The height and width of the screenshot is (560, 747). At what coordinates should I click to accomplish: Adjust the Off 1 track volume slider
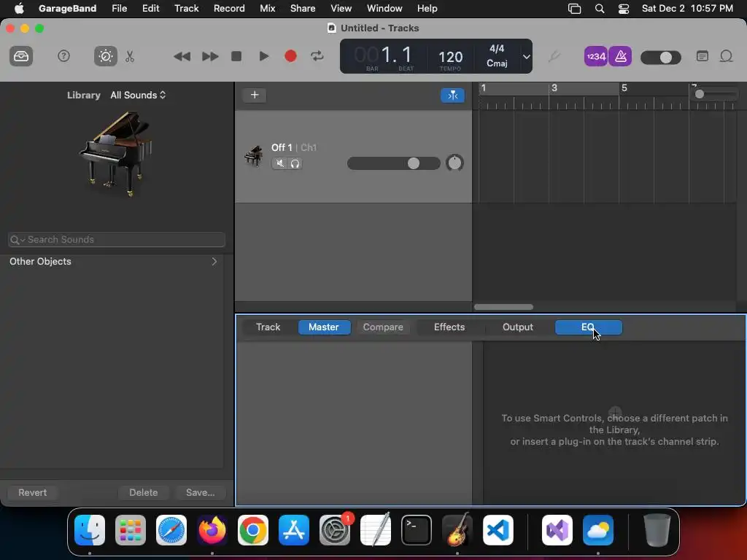(393, 163)
